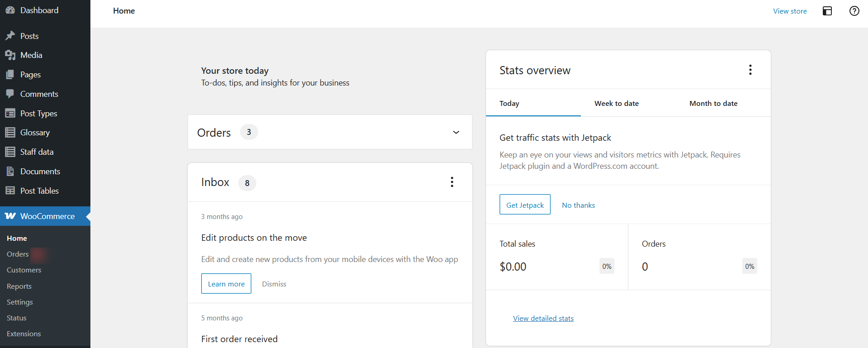Open WooCommerce Orders submenu item
Screen dimensions: 868x348
(x=18, y=254)
